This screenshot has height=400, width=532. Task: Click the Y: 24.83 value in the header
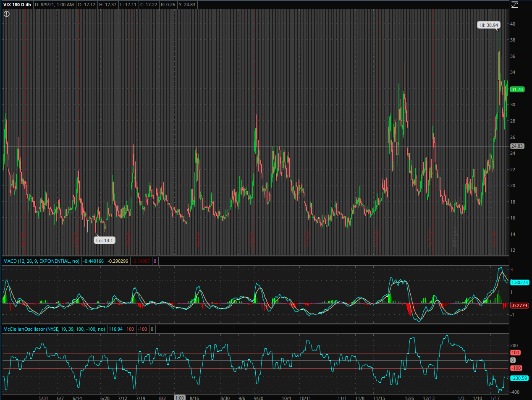(x=187, y=5)
